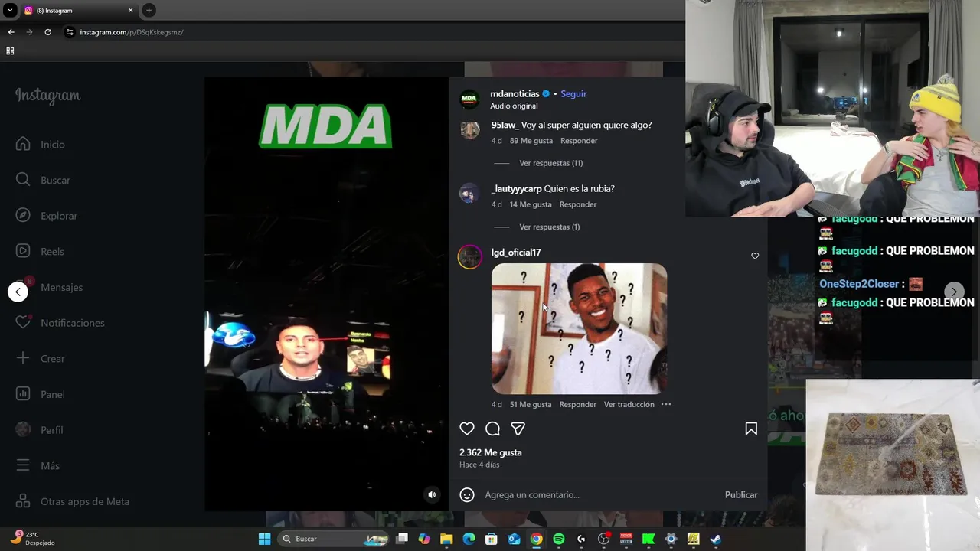Open the Más menu in the sidebar
This screenshot has height=551, width=980.
pyautogui.click(x=38, y=465)
